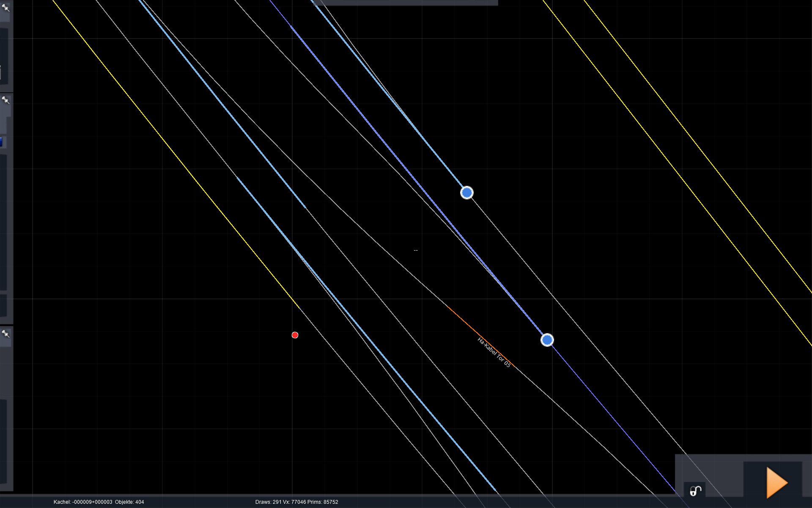The height and width of the screenshot is (508, 812).
Task: Select the lower blue circle node handle
Action: [x=547, y=340]
